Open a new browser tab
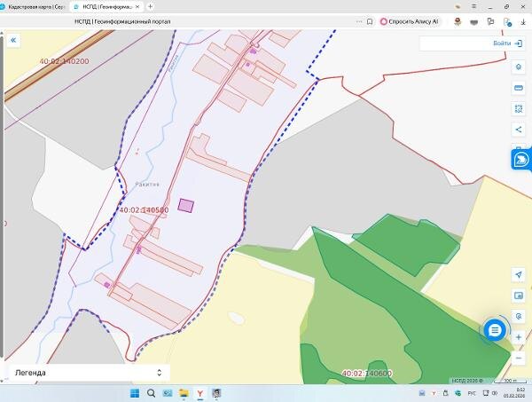Image resolution: width=532 pixels, height=402 pixels. [x=151, y=6]
